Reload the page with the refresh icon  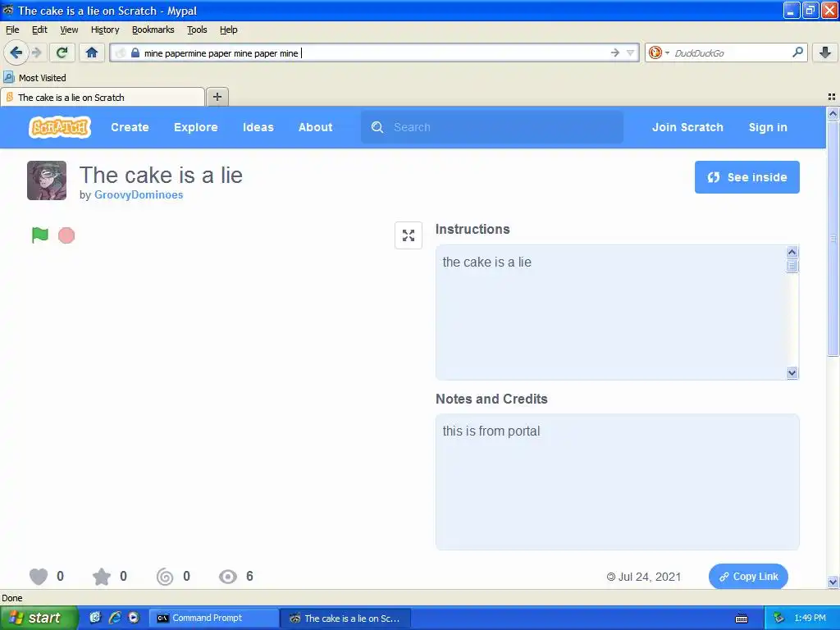coord(62,52)
